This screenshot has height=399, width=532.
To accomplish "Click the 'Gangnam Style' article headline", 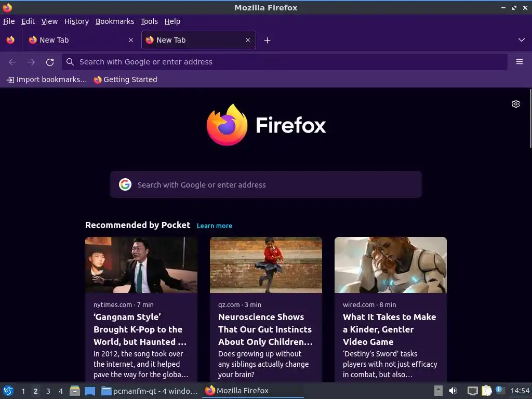I will point(140,329).
